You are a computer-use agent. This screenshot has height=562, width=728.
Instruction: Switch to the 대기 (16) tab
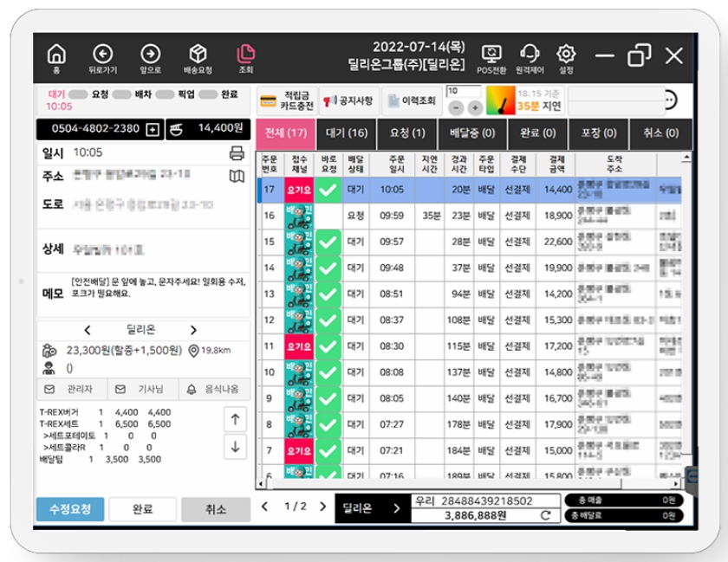click(345, 133)
